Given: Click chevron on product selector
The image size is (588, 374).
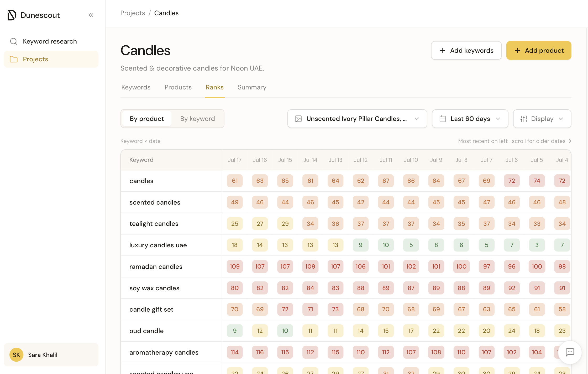Looking at the screenshot, I should [417, 119].
